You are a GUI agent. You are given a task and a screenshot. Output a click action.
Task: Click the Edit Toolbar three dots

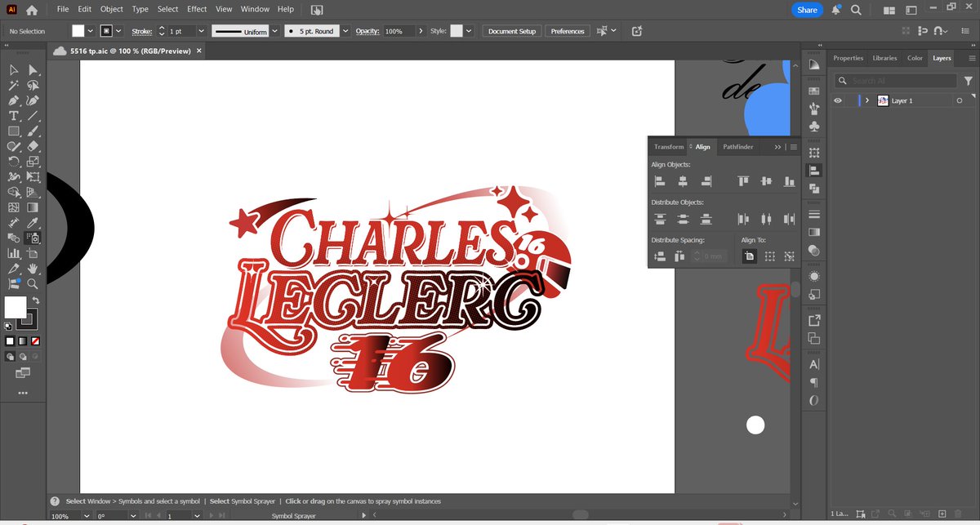click(23, 393)
